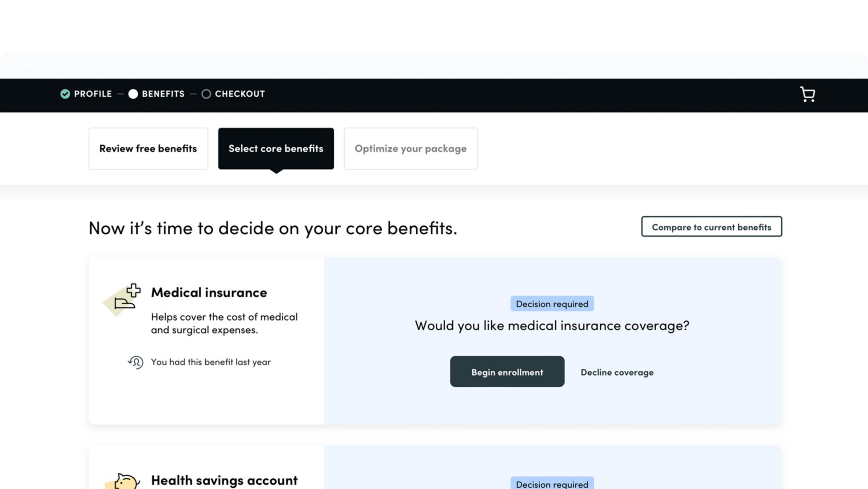868x489 pixels.
Task: Select the Select core benefits tab
Action: 276,148
